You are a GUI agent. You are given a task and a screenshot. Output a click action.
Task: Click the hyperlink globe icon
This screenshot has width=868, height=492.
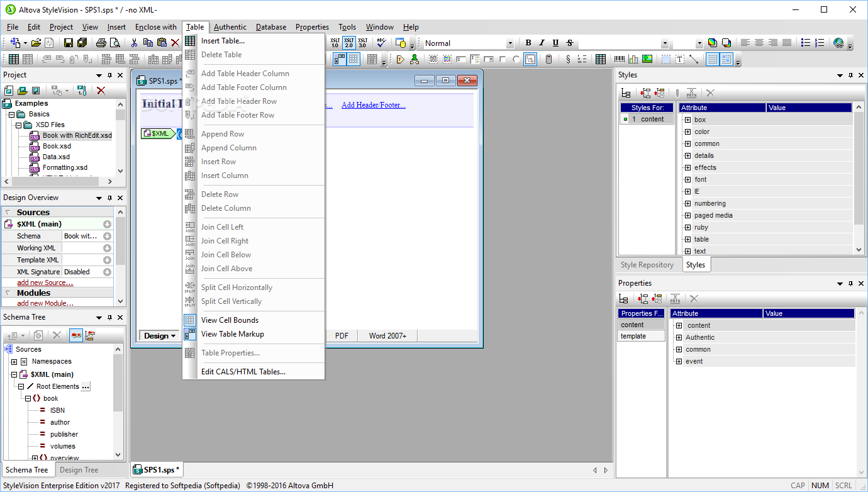pos(838,43)
